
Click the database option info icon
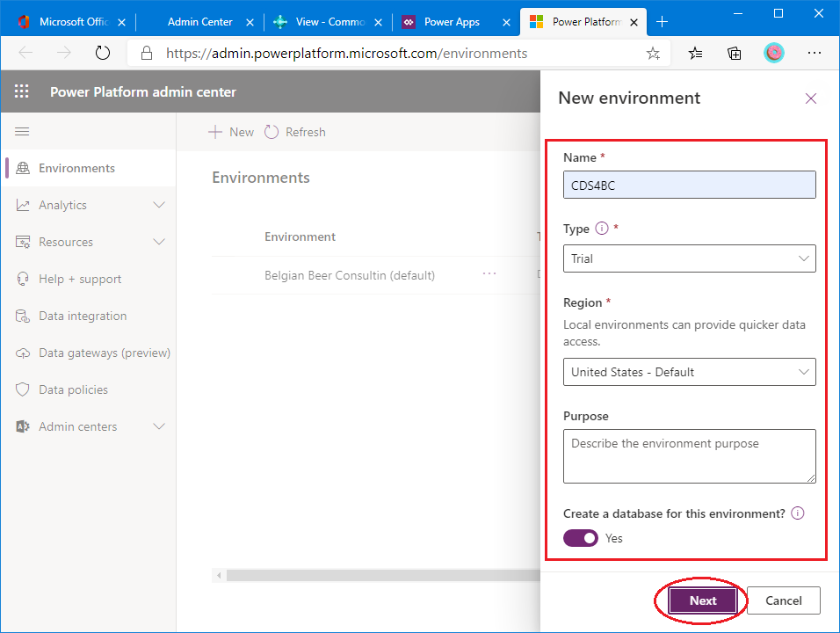[x=798, y=513]
